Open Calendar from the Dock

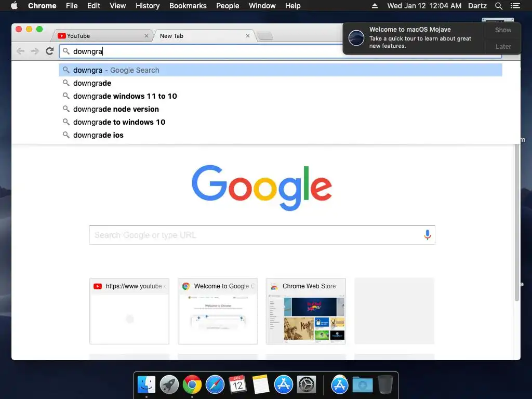point(237,385)
